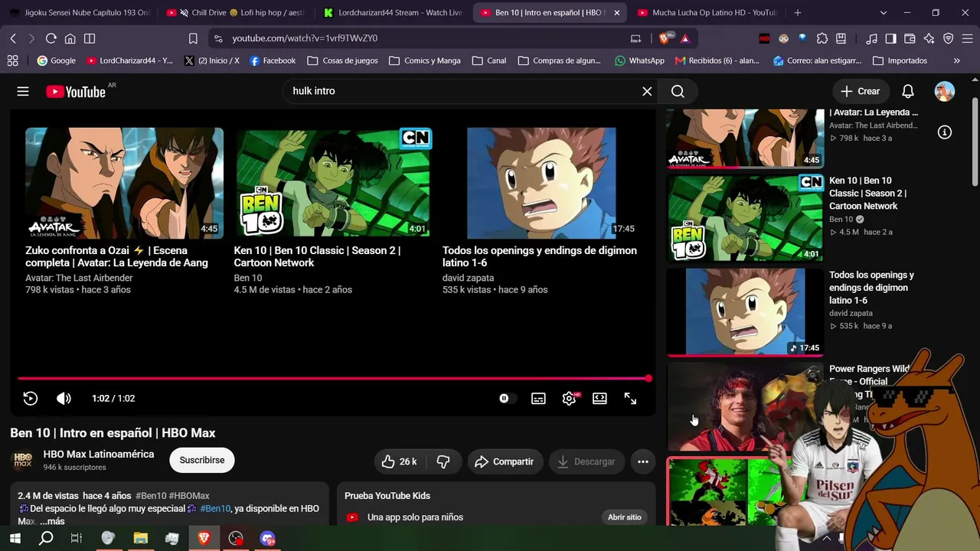
Task: Close the Ben 10 Intro browser tab
Action: pyautogui.click(x=617, y=13)
